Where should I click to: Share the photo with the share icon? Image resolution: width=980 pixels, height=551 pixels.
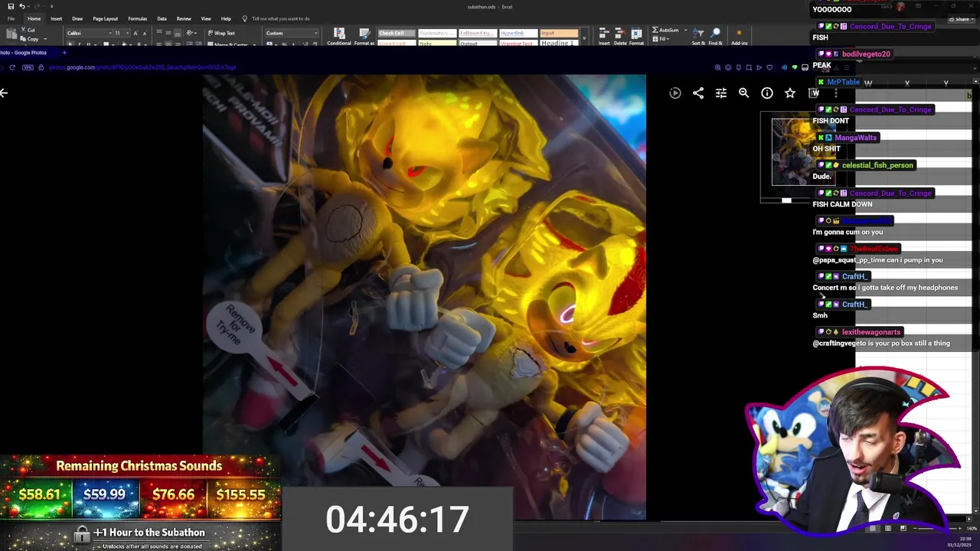(x=698, y=93)
